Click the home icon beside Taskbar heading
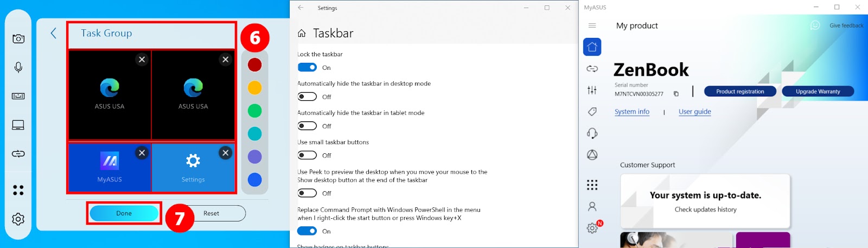 302,34
